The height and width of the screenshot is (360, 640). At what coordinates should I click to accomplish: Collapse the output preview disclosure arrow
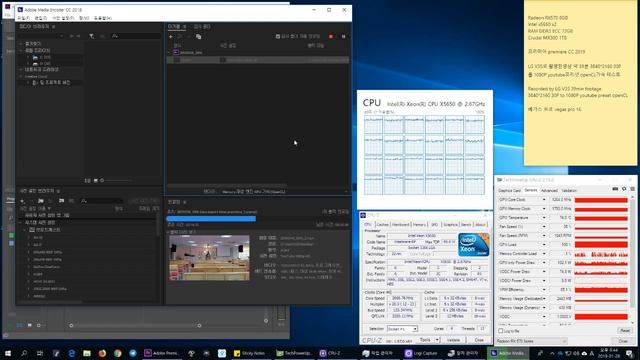click(168, 232)
